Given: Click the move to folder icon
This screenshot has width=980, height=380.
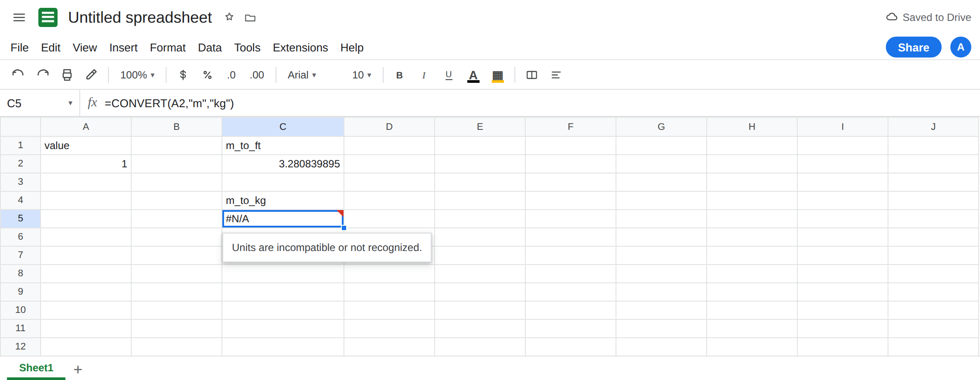Looking at the screenshot, I should [250, 18].
